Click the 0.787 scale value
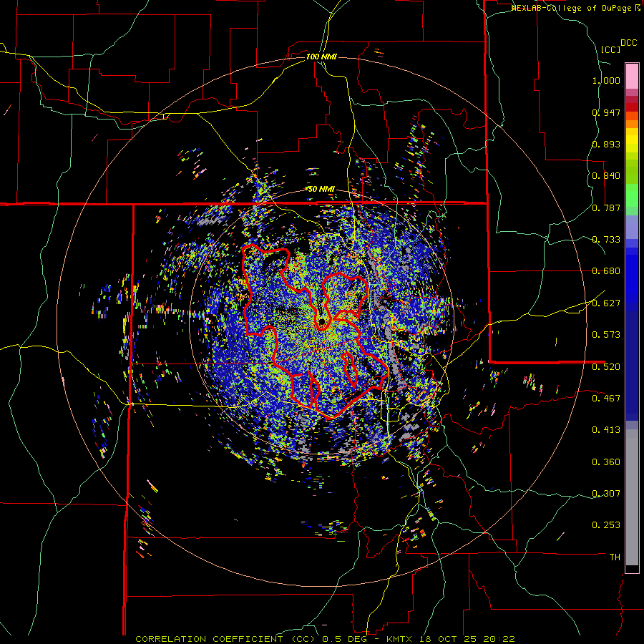644x644 pixels. pos(606,208)
